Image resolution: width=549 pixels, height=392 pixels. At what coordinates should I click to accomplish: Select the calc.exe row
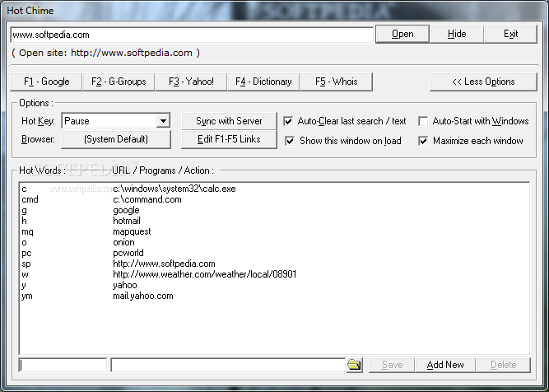[275, 189]
